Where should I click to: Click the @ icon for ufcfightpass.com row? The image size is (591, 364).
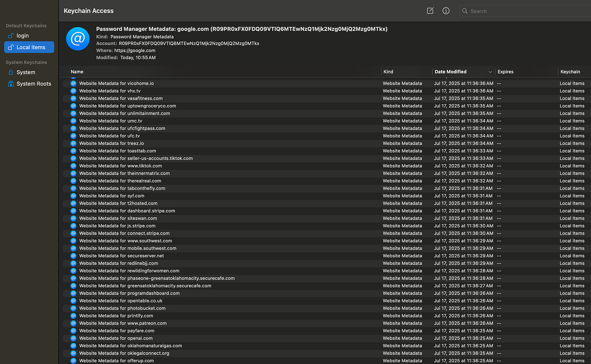point(73,128)
